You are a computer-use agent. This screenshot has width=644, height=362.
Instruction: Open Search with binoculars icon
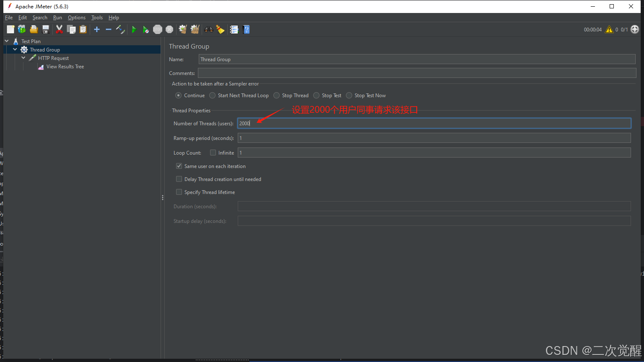point(208,29)
